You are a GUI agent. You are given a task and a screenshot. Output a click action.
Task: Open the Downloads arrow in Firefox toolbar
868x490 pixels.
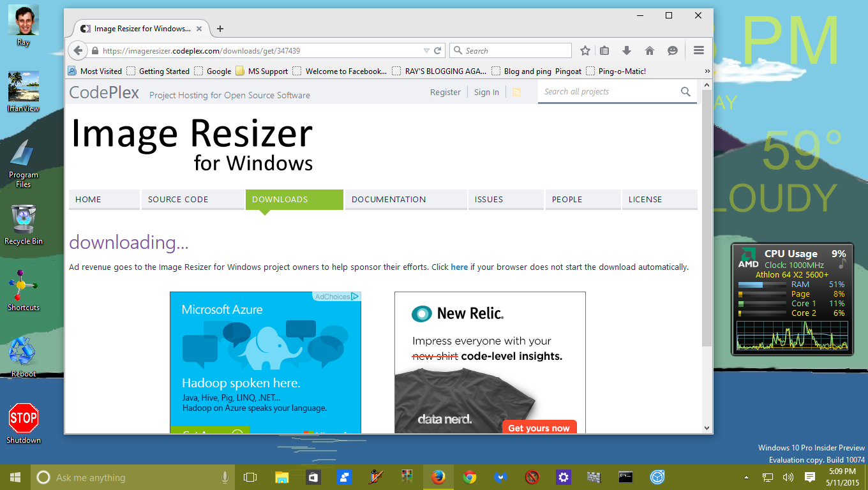(x=627, y=50)
